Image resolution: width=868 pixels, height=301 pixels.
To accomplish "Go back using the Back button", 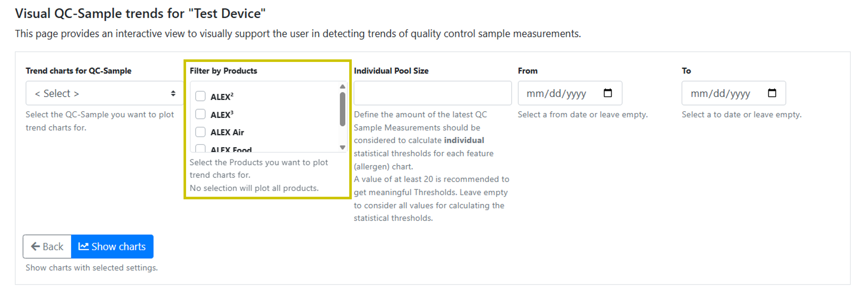I will coord(47,246).
